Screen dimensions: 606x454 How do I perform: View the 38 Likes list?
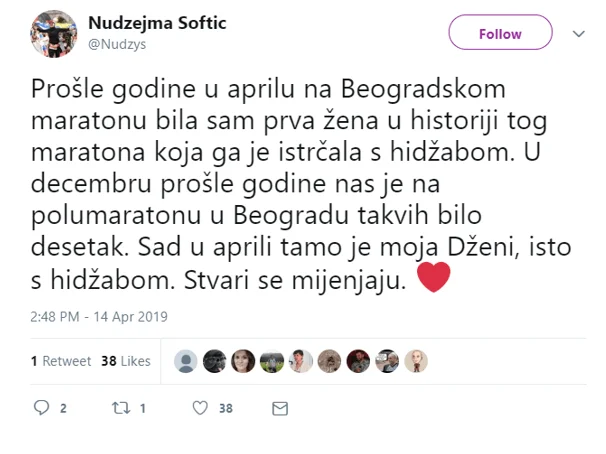point(126,361)
